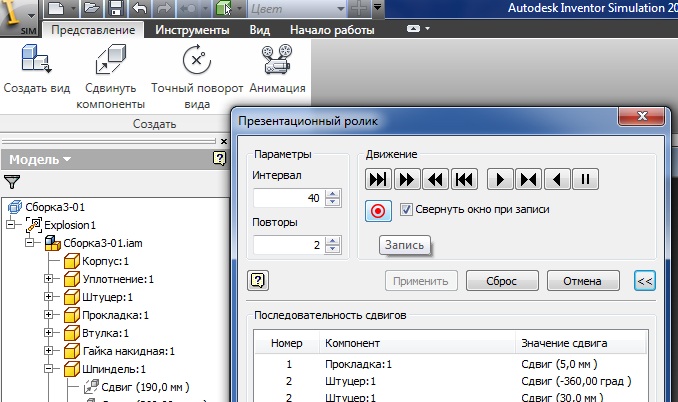678x402 pixels.
Task: Click the Повторы value field
Action: click(289, 245)
